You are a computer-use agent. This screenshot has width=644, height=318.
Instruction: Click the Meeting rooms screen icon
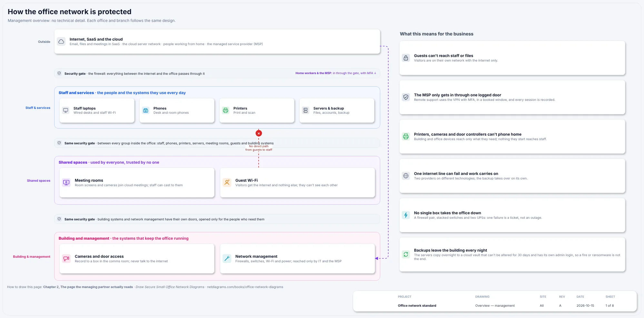point(66,183)
